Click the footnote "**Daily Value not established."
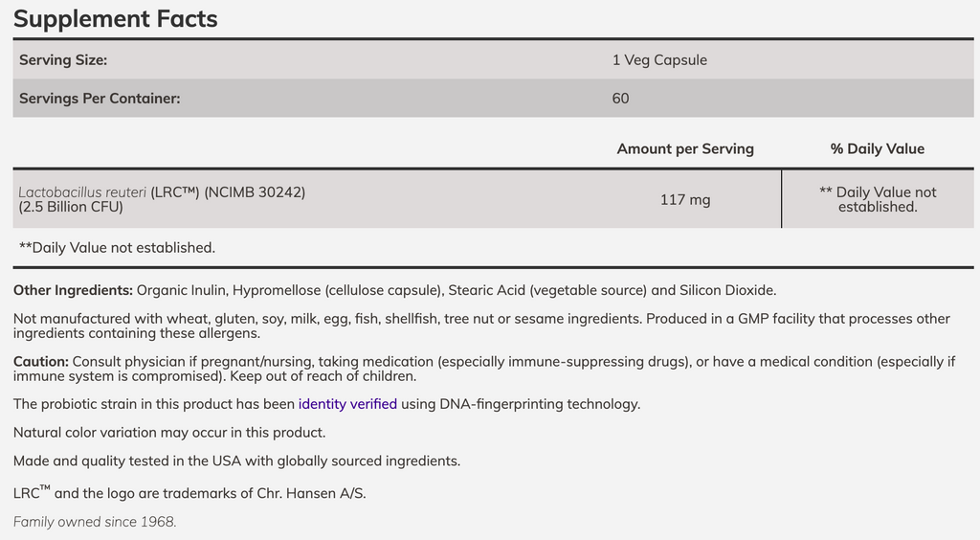Image resolution: width=980 pixels, height=540 pixels. pyautogui.click(x=117, y=247)
